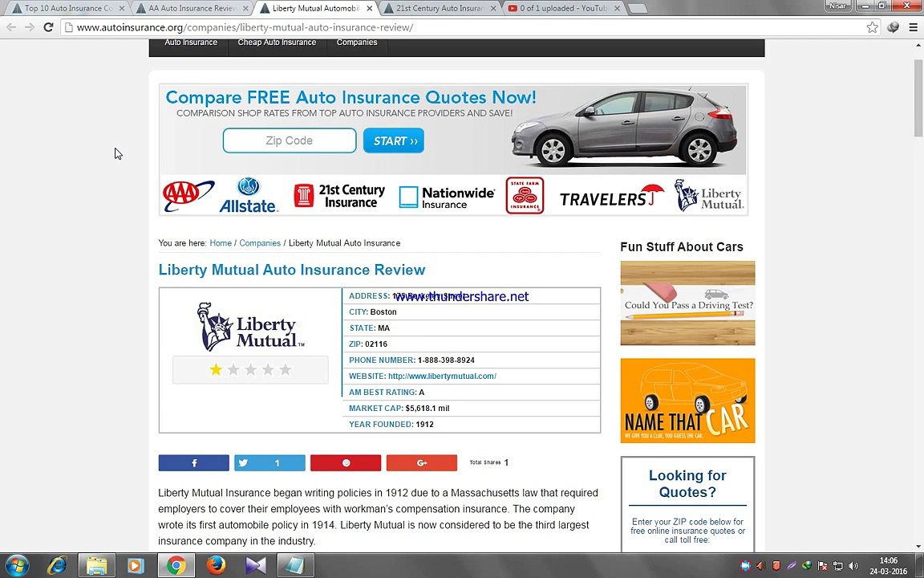Click the Travelers logo
This screenshot has width=924, height=578.
(x=611, y=197)
